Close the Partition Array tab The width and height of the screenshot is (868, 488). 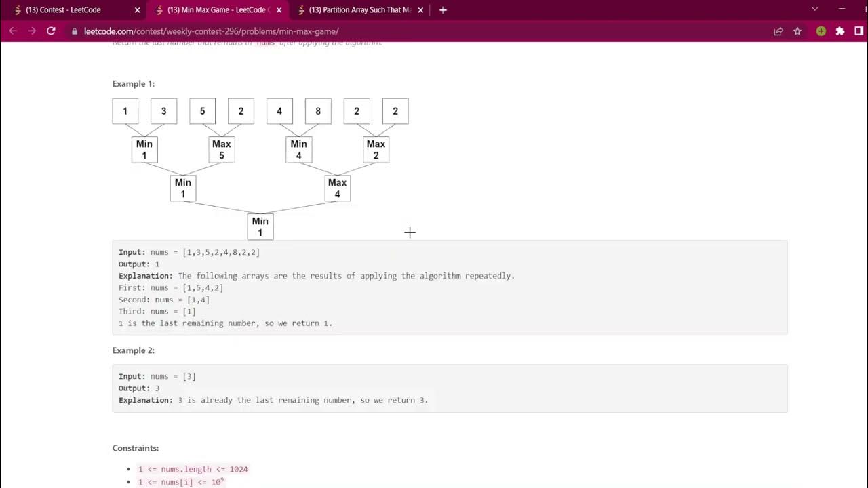[420, 10]
